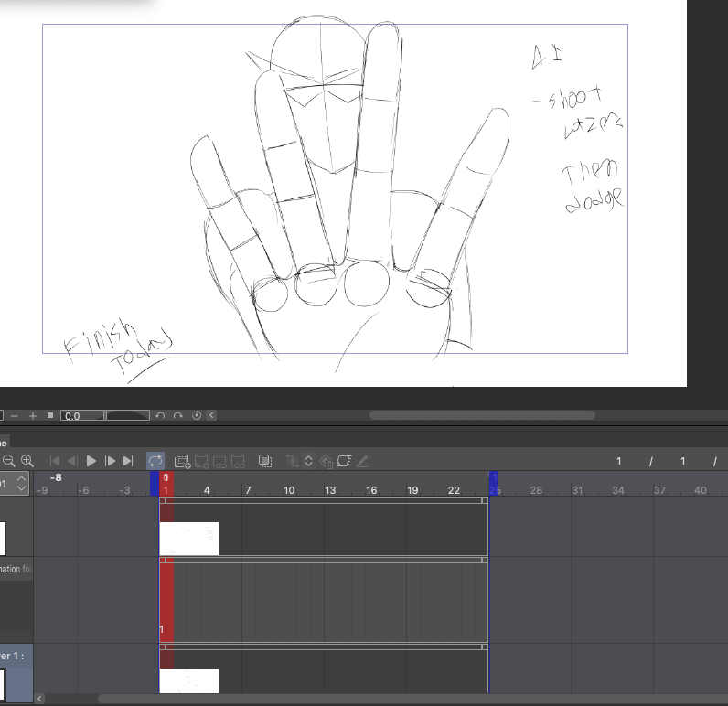
Task: Adjust the canvas rotation slider
Action: tap(128, 415)
